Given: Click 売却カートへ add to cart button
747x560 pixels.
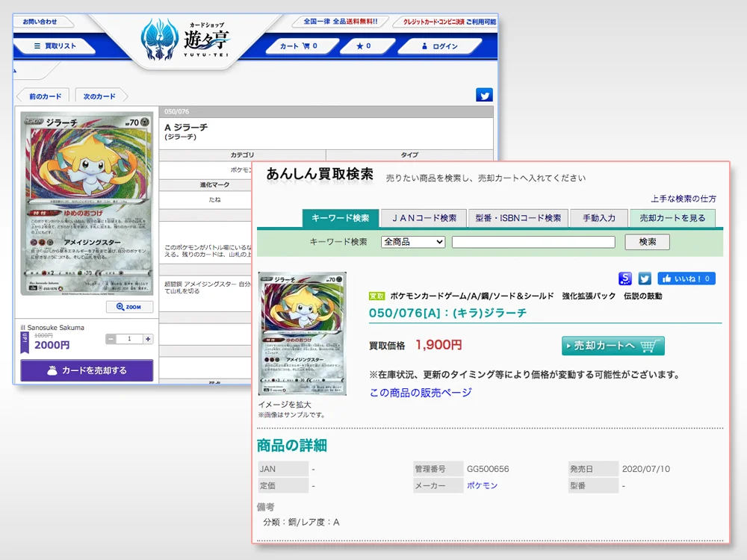Looking at the screenshot, I should click(613, 346).
